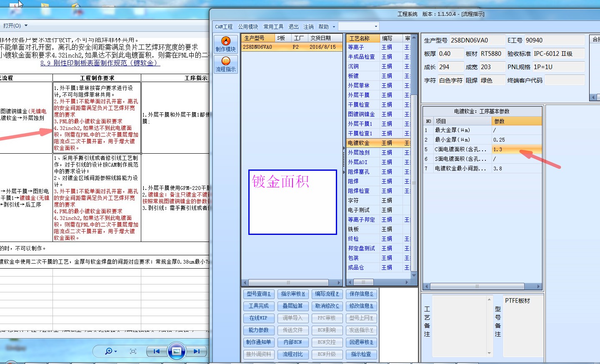Click the 生产型号 column header
Screen dimensions: 600x364
(x=258, y=38)
